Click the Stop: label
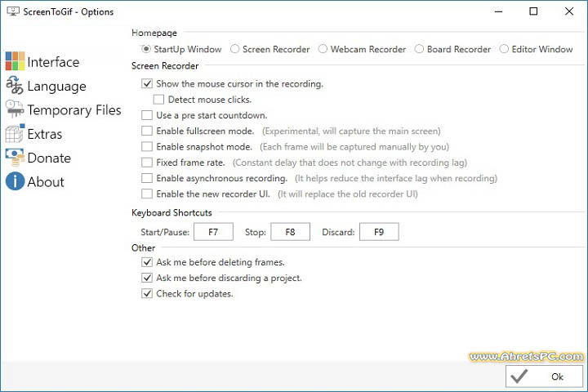 (256, 232)
